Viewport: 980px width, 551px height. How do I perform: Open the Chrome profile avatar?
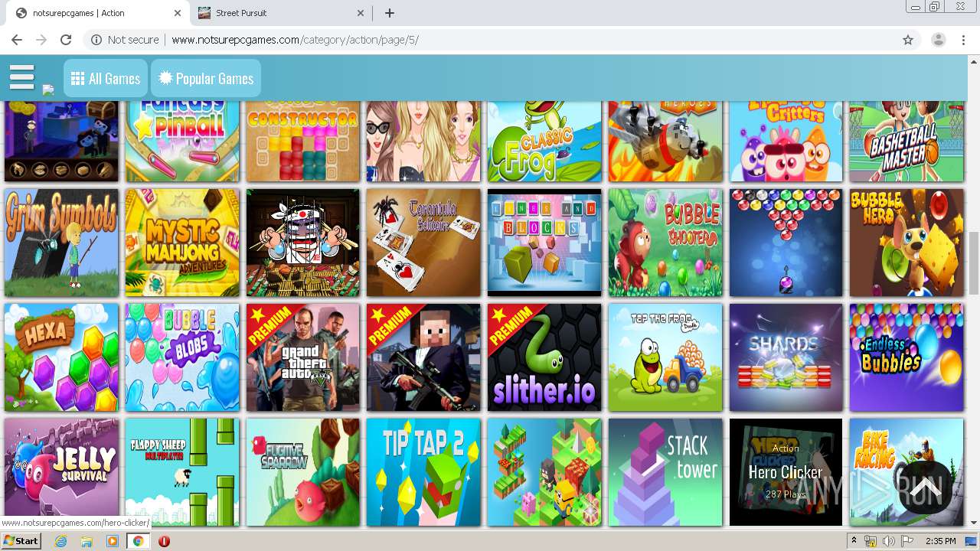click(x=939, y=40)
